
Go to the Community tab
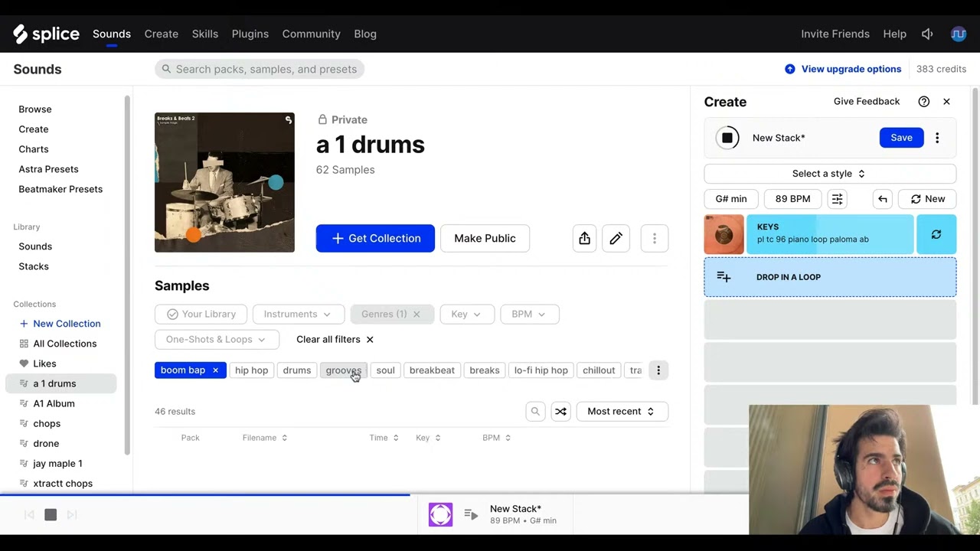point(311,34)
